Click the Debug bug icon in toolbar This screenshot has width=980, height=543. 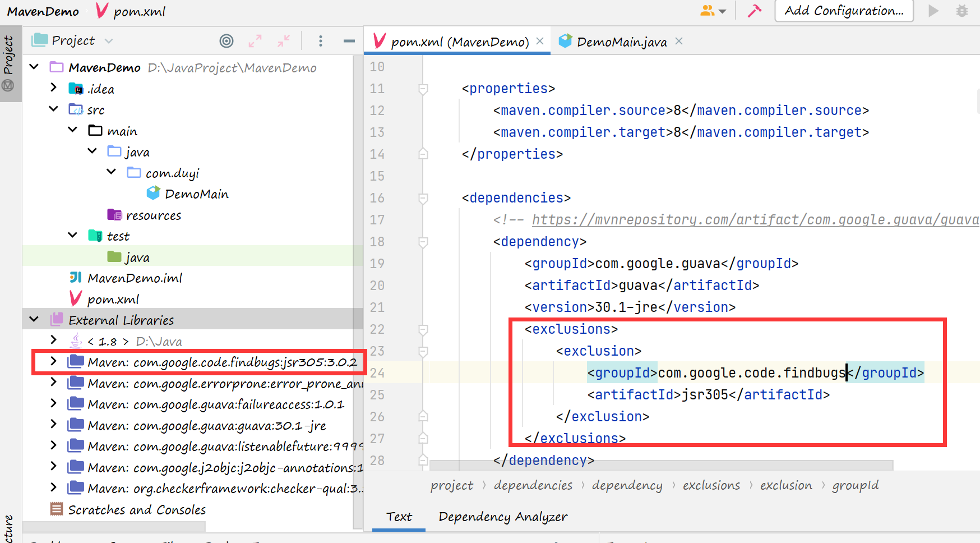[962, 11]
